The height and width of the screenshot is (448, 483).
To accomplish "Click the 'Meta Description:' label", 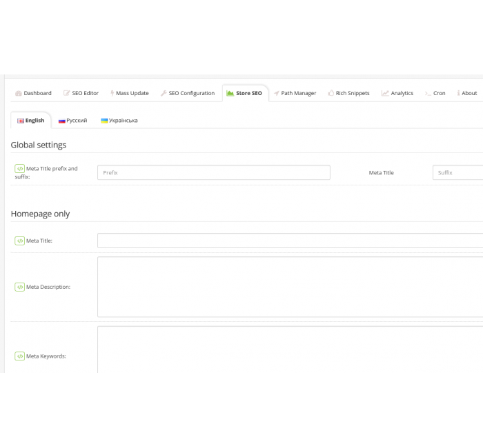I will point(48,287).
